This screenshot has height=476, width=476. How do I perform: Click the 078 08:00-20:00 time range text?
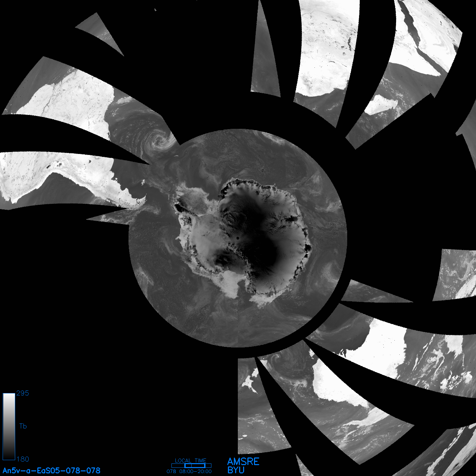[x=189, y=471]
